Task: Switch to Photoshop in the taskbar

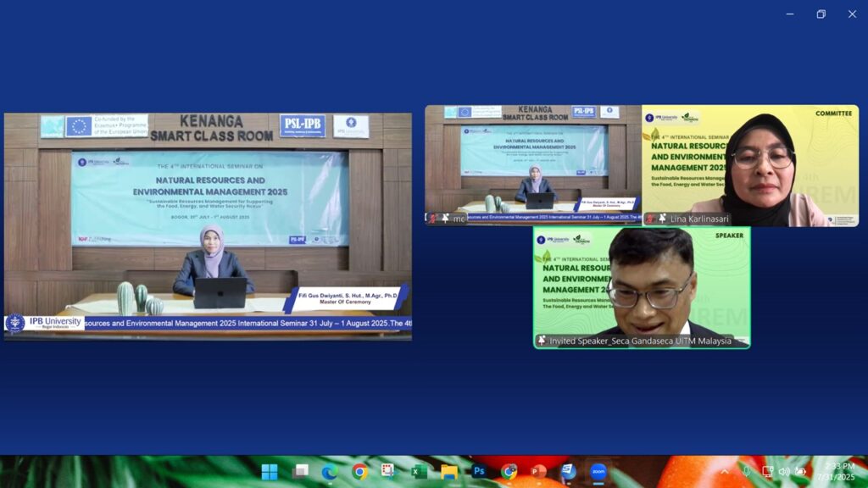Action: [479, 472]
